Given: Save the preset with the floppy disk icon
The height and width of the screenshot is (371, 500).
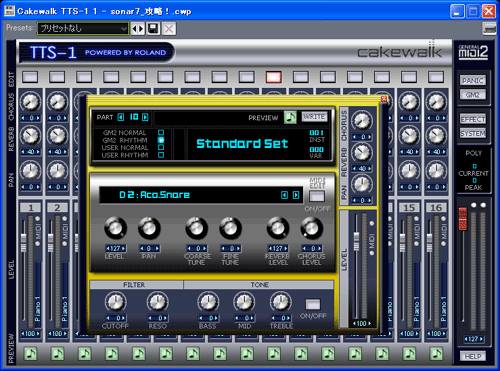Looking at the screenshot, I should 153,29.
